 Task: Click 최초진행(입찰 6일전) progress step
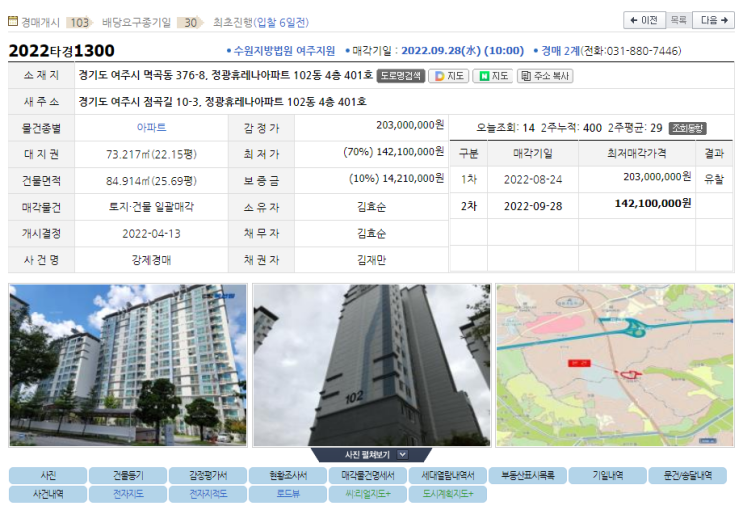tap(261, 22)
